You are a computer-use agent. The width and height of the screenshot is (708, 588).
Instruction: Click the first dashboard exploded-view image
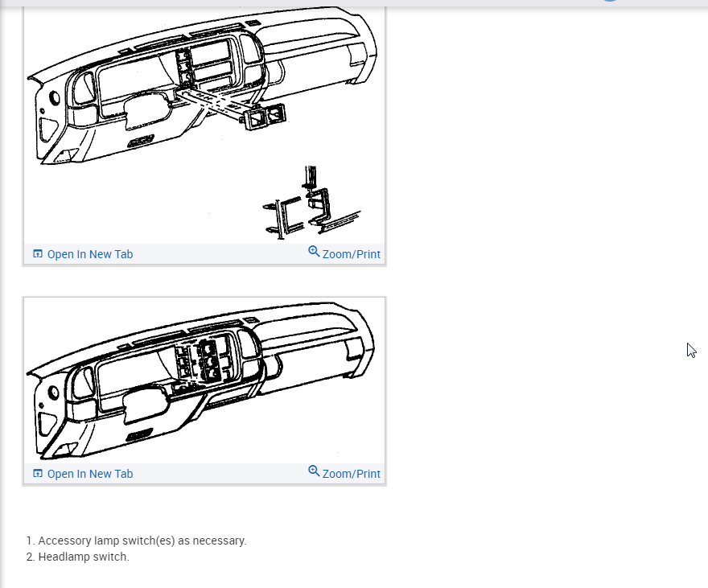204,125
